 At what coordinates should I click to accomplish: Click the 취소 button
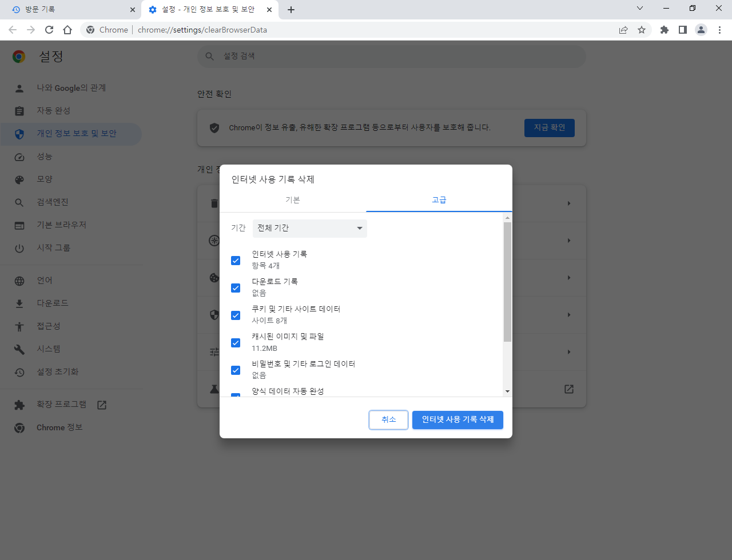pos(388,419)
